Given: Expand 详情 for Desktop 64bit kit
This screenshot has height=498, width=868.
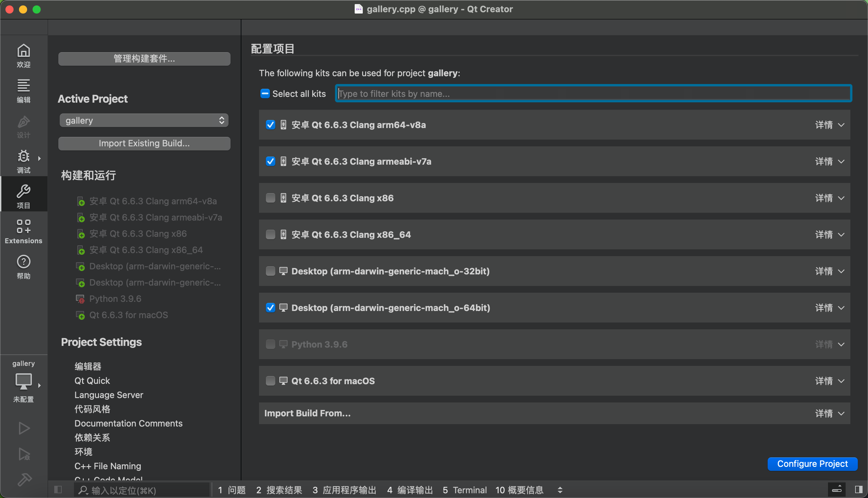Looking at the screenshot, I should [x=830, y=308].
